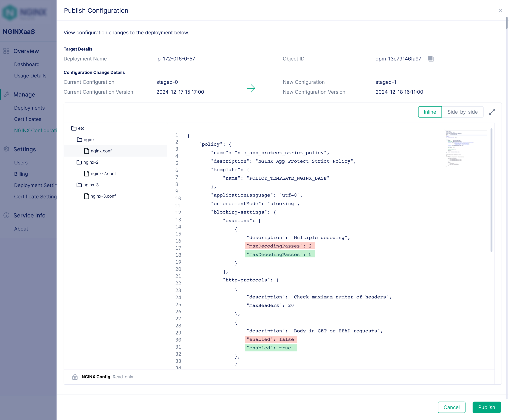Screen dimensions: 509x420
Task: Click the Cancel button
Action: click(451, 407)
